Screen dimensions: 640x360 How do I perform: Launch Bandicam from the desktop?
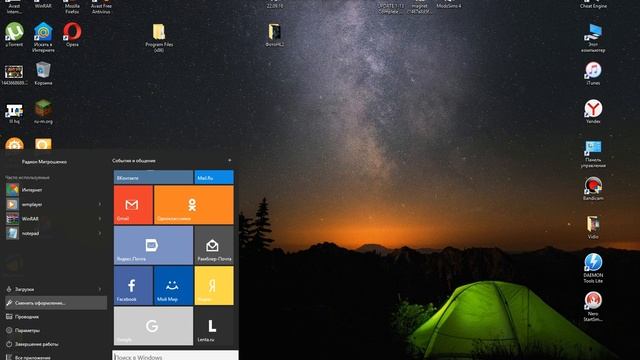[x=593, y=188]
